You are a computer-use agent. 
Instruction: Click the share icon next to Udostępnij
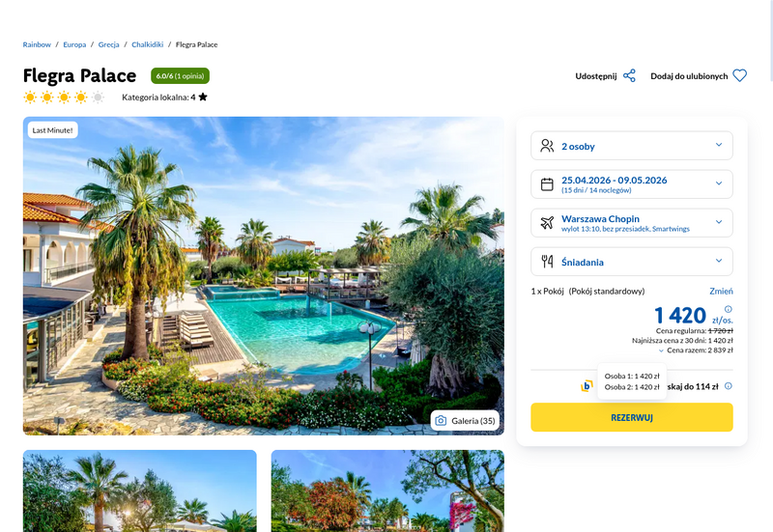[x=629, y=76]
